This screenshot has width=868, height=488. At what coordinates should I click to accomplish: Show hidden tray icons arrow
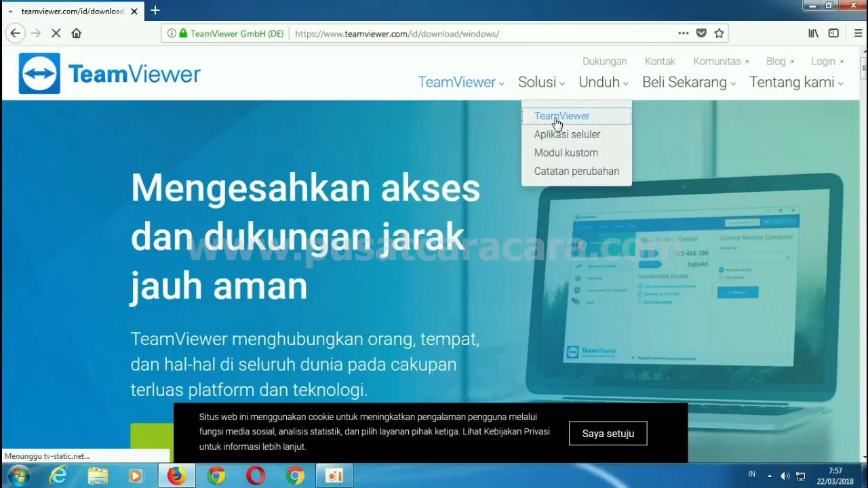point(770,476)
